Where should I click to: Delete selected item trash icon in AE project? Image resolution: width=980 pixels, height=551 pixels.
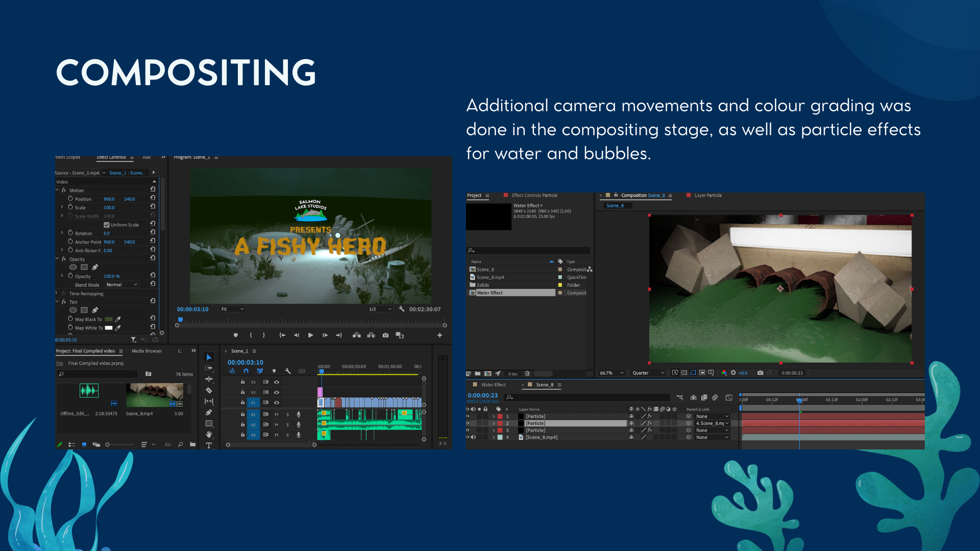click(527, 373)
